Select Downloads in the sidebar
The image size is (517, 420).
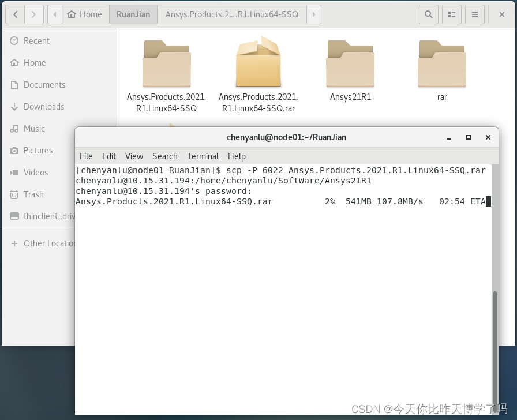[44, 107]
